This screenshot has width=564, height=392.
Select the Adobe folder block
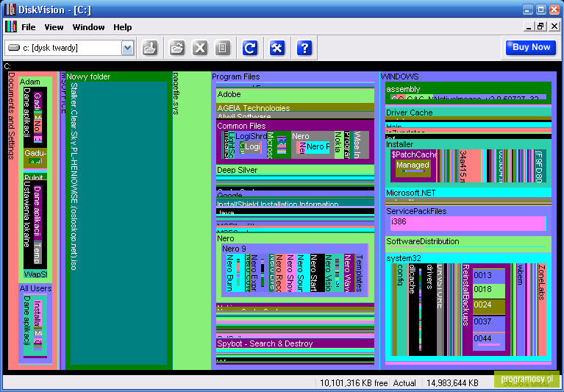point(295,96)
